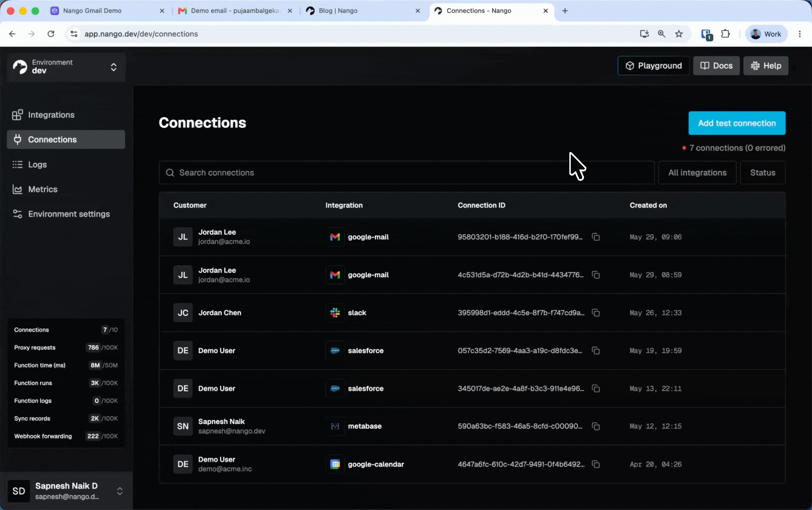Open the Chrome three-dot menu
Viewport: 812px width, 510px height.
point(800,34)
